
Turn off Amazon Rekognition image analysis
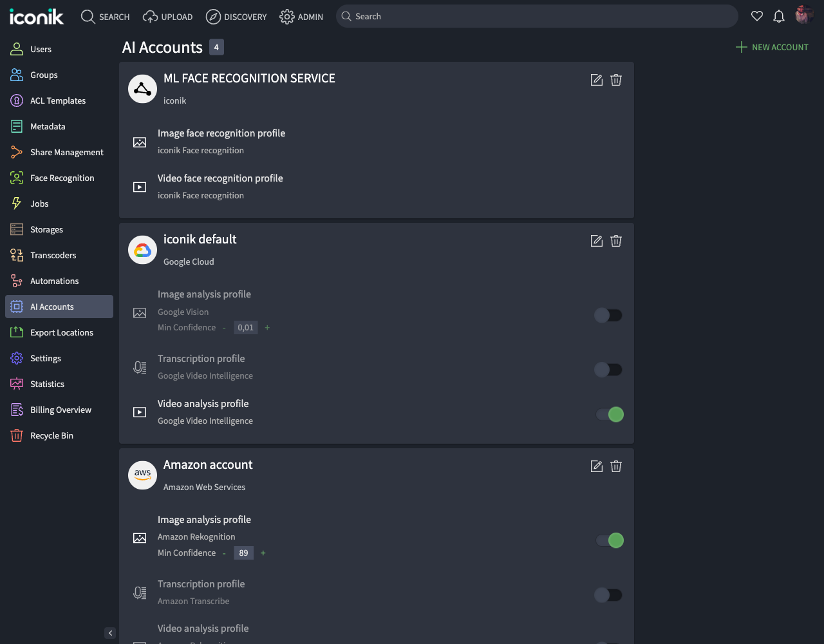pos(608,540)
